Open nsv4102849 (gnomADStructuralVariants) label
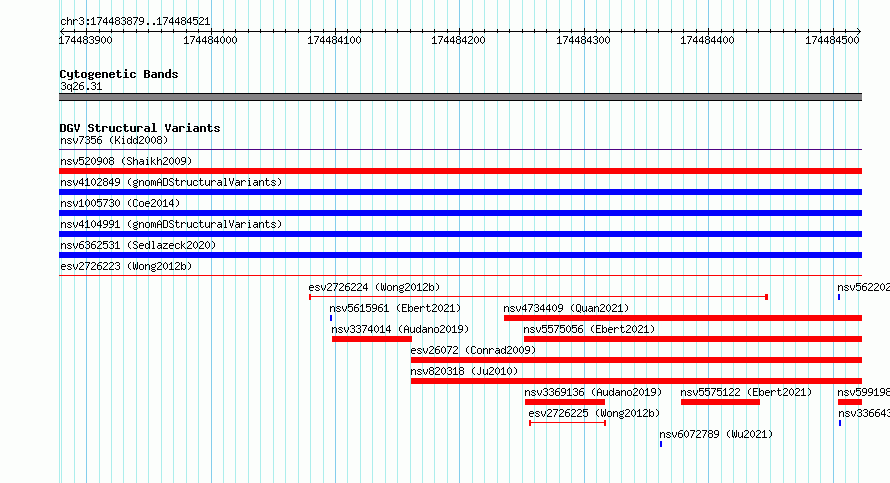 [x=171, y=182]
